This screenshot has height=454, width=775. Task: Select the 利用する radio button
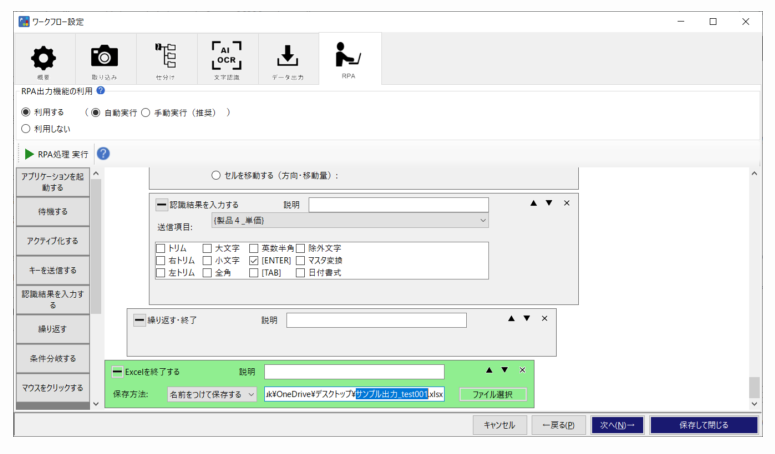[x=26, y=112]
